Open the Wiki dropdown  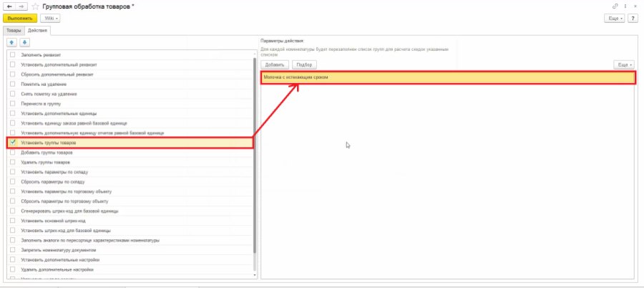(x=51, y=19)
